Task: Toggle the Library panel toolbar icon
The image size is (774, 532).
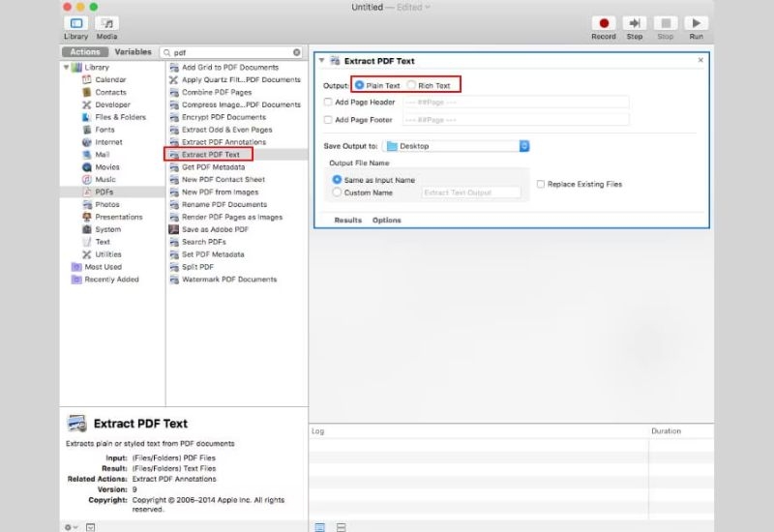Action: click(76, 23)
